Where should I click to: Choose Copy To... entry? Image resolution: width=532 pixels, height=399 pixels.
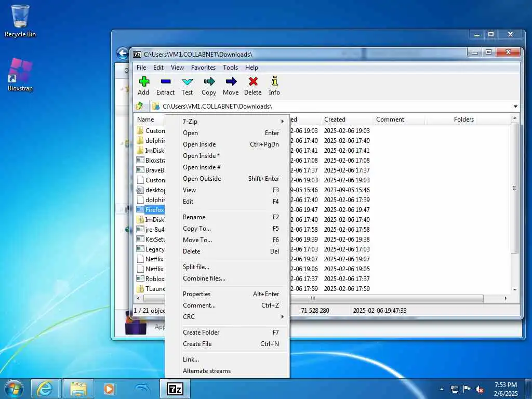click(228, 229)
